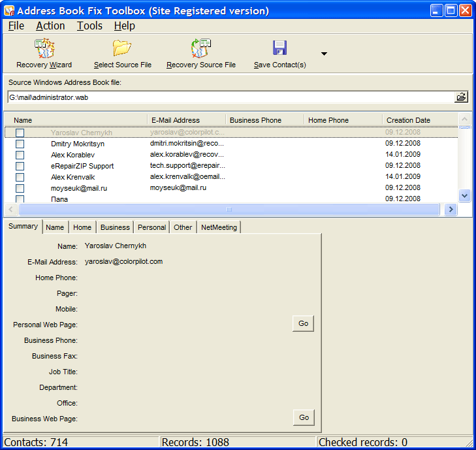Click the down arrow of list scrollbar
Image resolution: width=476 pixels, height=450 pixels.
click(464, 195)
